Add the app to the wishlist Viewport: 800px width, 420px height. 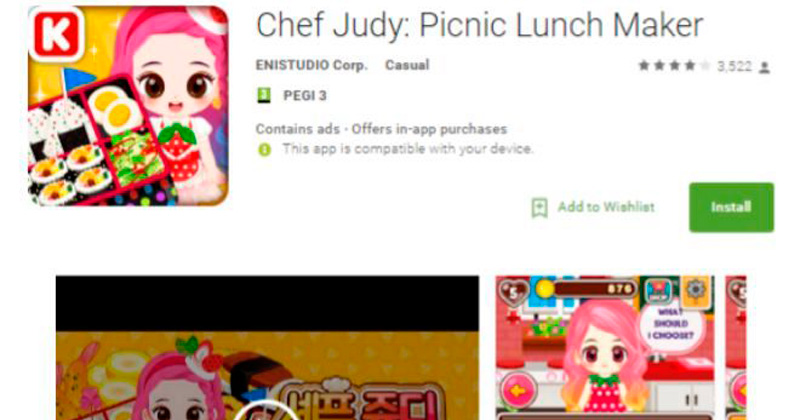click(593, 207)
